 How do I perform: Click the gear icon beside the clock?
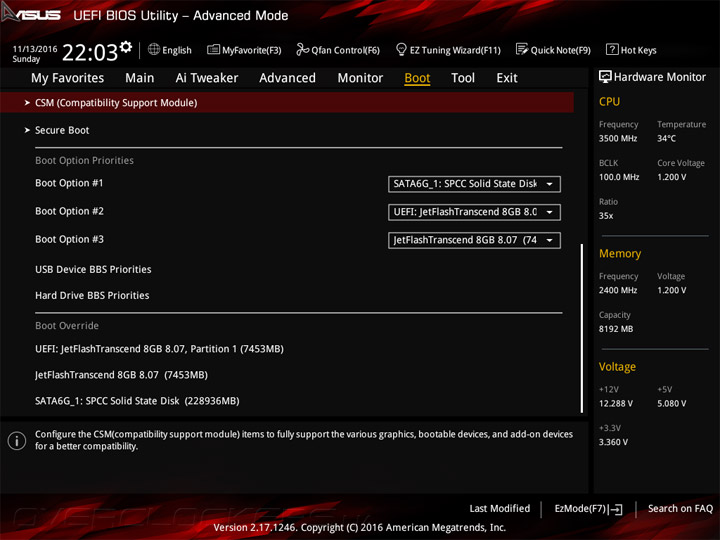click(x=126, y=47)
